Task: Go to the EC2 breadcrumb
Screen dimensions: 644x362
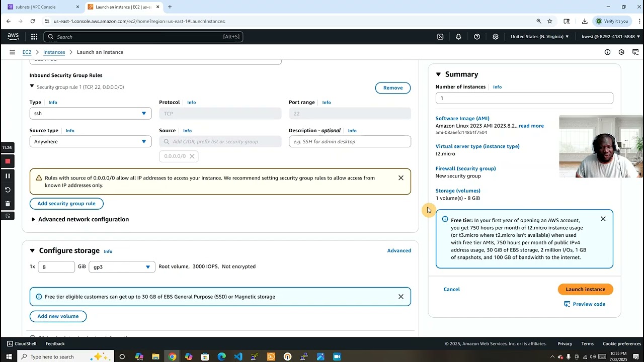Action: pyautogui.click(x=27, y=52)
